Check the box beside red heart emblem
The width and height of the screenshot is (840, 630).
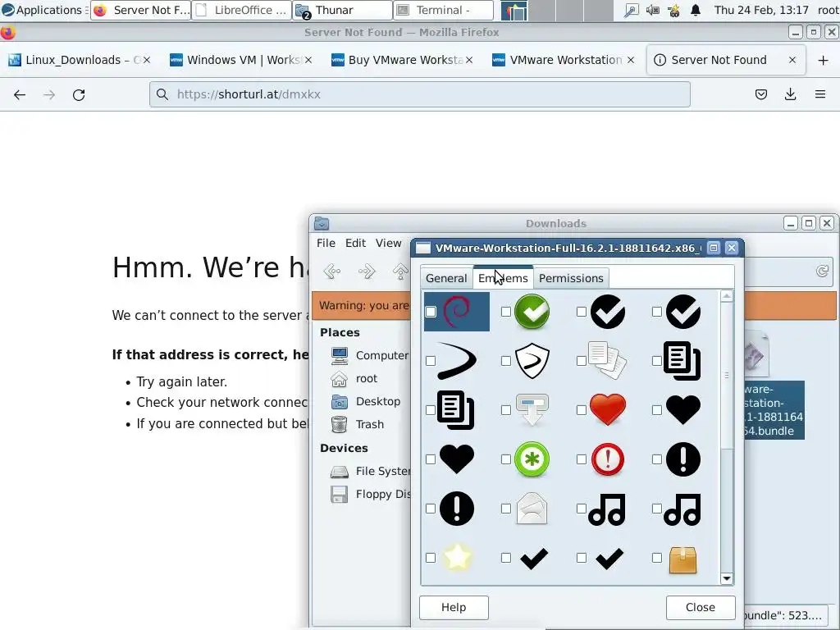pos(582,410)
